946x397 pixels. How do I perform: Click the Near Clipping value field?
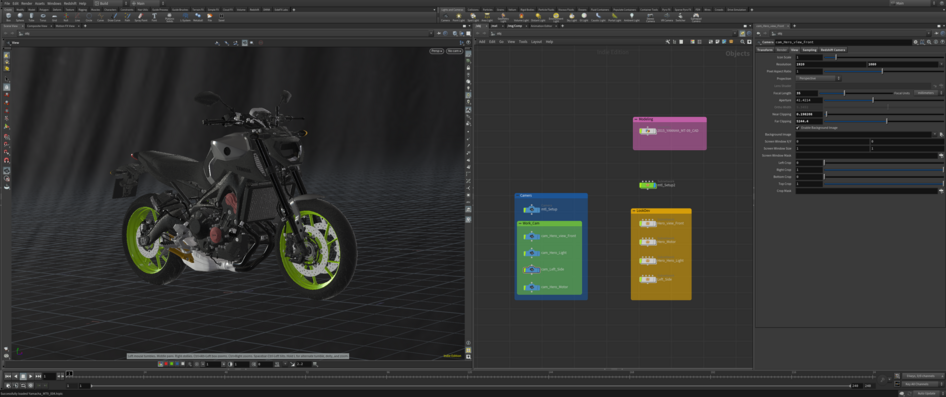(x=809, y=114)
